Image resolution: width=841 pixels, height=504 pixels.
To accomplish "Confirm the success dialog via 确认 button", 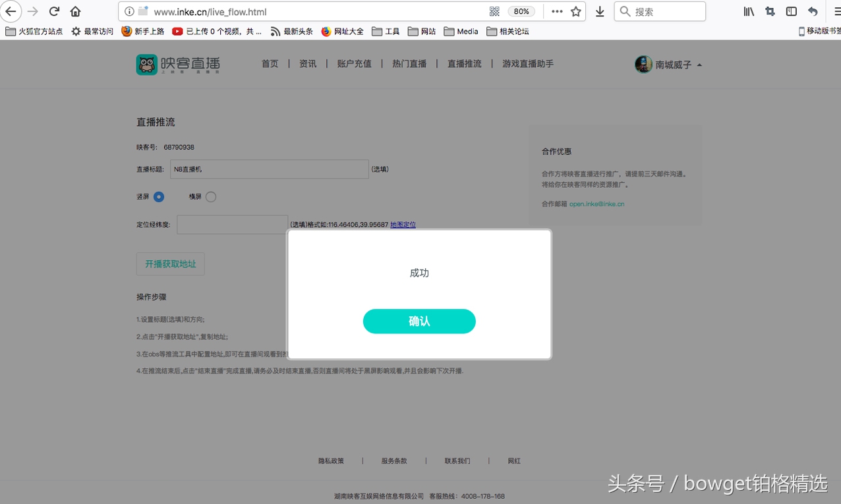I will [x=419, y=322].
